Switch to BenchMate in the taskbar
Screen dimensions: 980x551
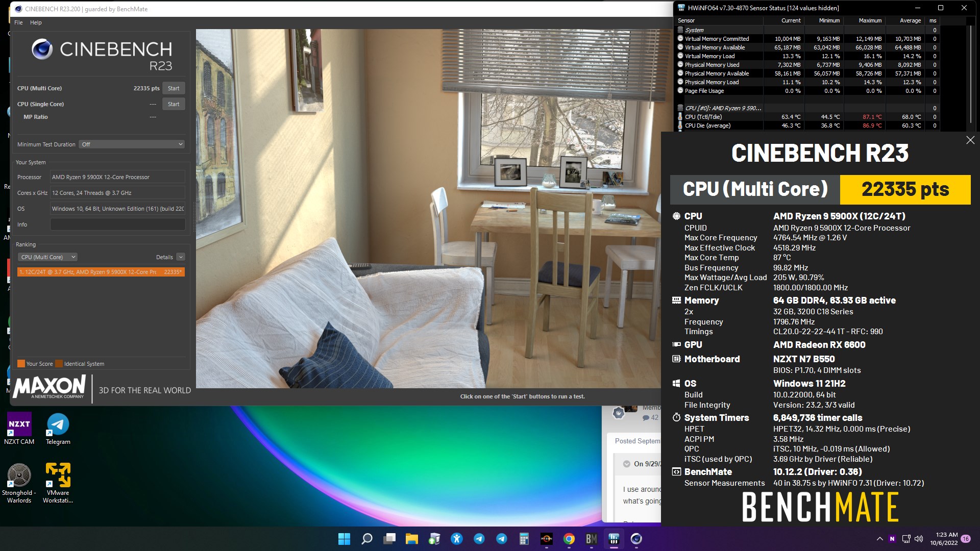(592, 539)
